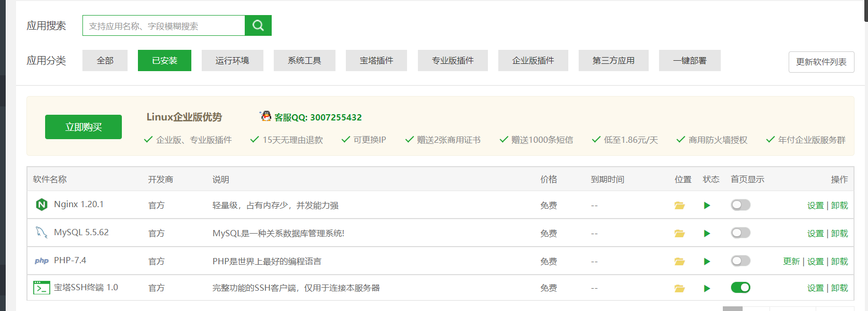Screen dimensions: 868x311
Task: Select the 宝塔插件 category tab
Action: 376,60
